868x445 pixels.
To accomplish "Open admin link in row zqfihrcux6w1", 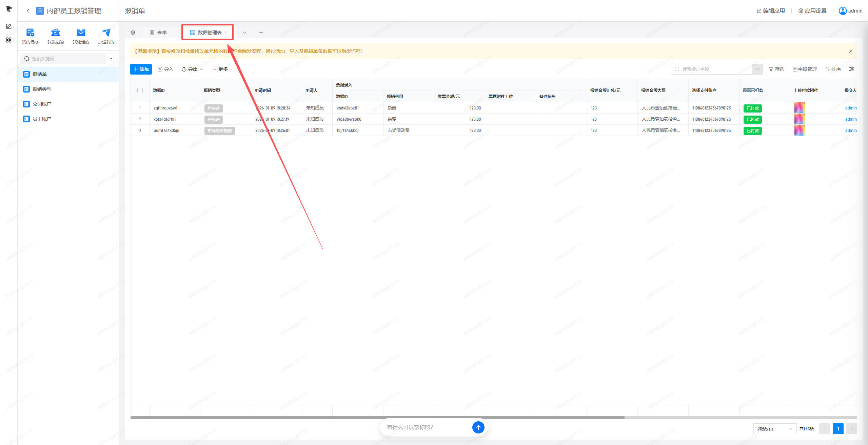I will pyautogui.click(x=851, y=108).
